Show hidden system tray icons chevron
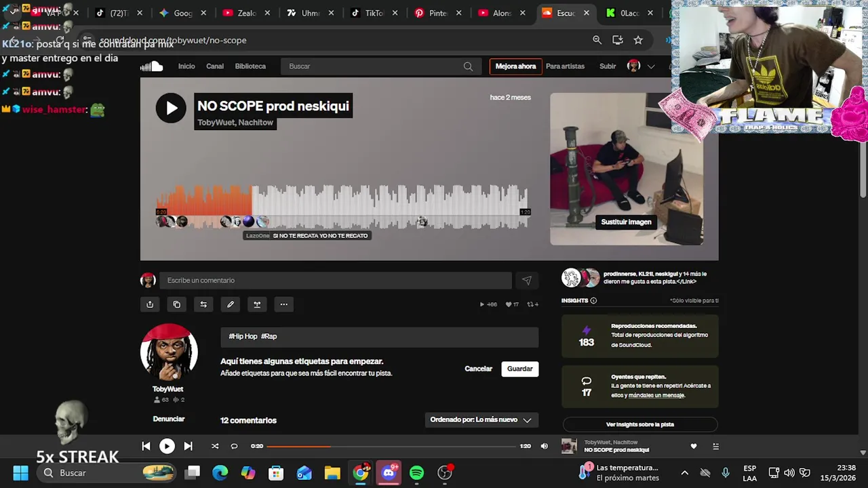The width and height of the screenshot is (868, 488). pos(684,473)
